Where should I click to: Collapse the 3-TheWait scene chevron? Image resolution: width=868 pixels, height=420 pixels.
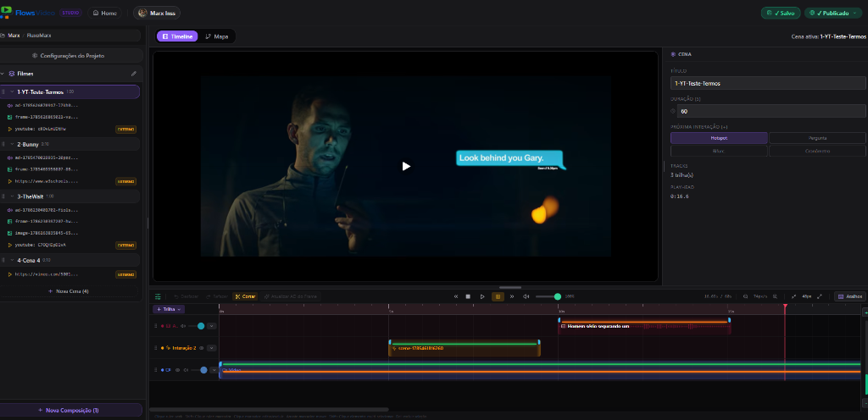(12, 196)
